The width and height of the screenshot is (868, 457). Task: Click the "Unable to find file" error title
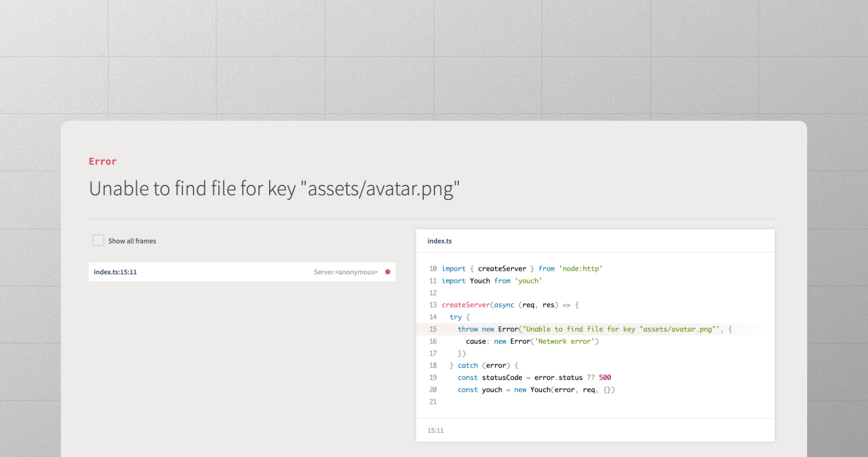click(274, 189)
